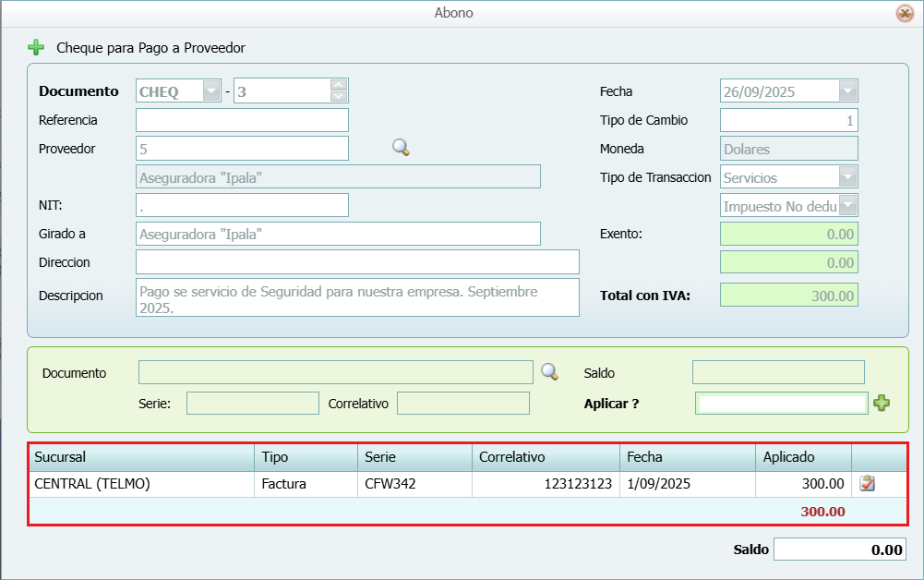Decrease document number with down arrow

tap(339, 97)
